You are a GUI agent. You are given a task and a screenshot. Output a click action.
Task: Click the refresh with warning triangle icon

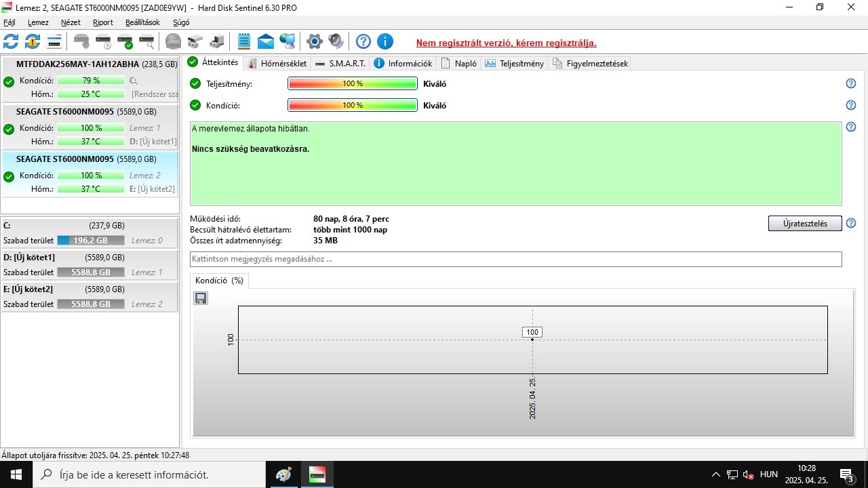pyautogui.click(x=33, y=41)
